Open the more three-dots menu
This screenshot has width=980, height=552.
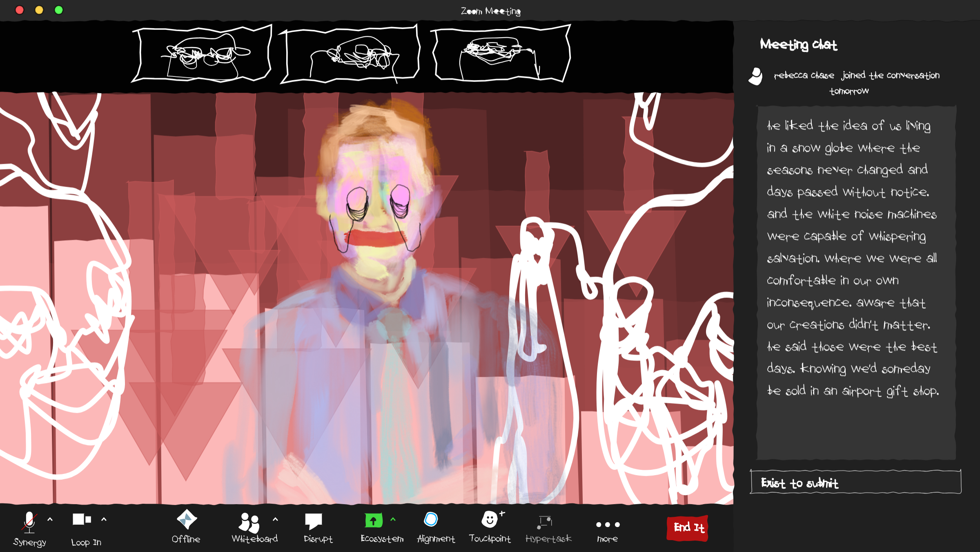(608, 525)
